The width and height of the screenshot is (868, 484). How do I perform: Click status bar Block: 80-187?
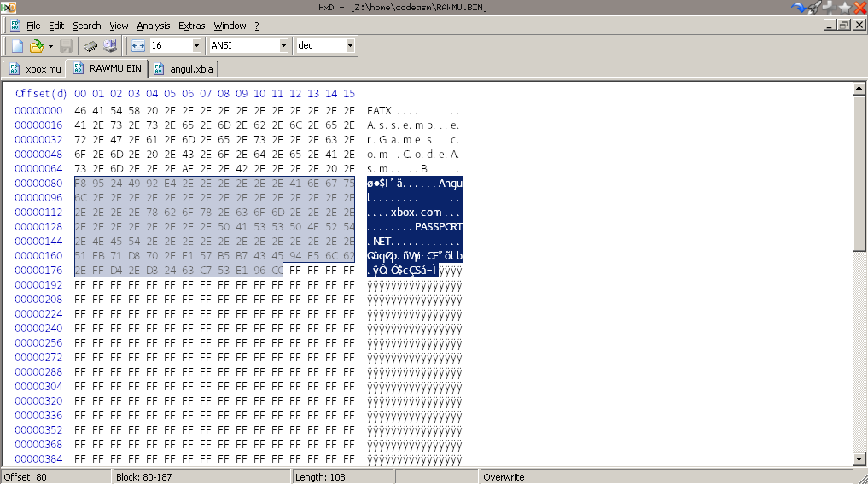pyautogui.click(x=201, y=477)
